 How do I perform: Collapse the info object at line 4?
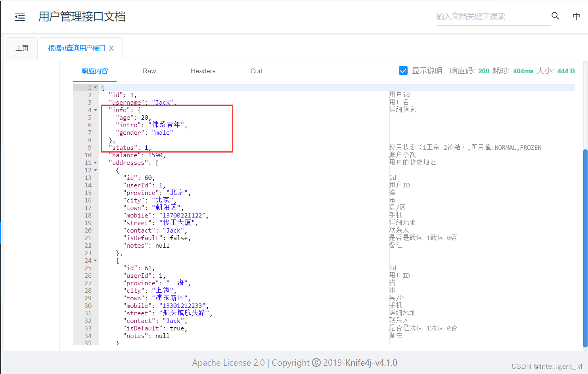click(x=95, y=110)
